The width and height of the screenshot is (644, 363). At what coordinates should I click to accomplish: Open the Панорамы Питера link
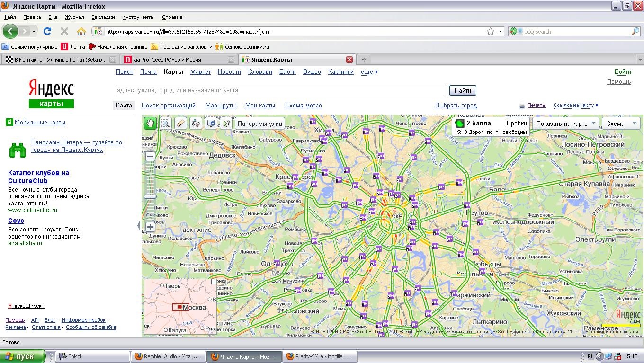click(x=77, y=146)
